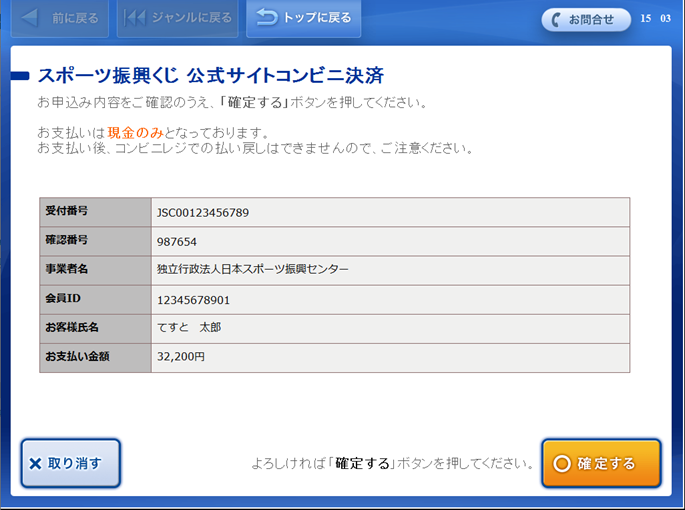Open the お問合せ text label
This screenshot has width=685, height=510.
[x=591, y=20]
